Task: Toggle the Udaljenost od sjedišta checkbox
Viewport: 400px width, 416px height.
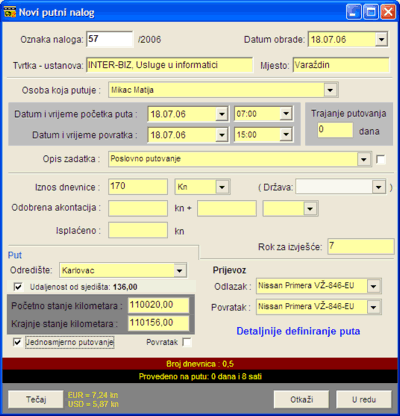Action: point(18,287)
